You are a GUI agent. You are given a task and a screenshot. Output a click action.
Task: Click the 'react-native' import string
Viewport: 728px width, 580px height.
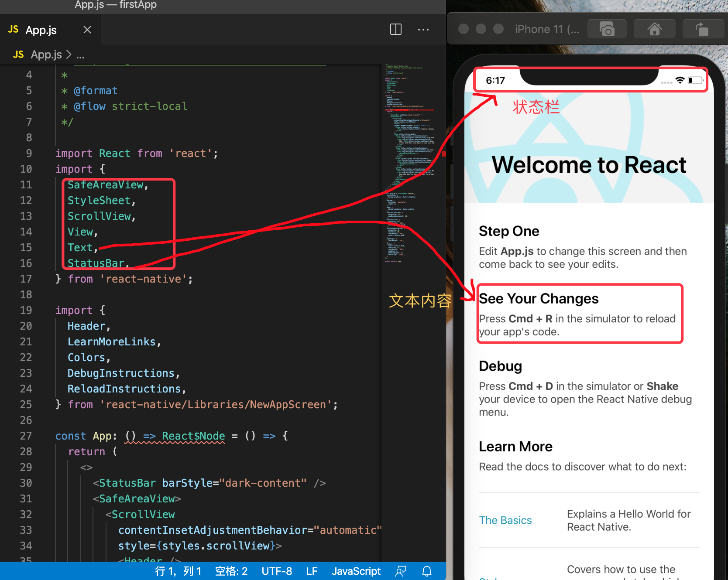146,279
